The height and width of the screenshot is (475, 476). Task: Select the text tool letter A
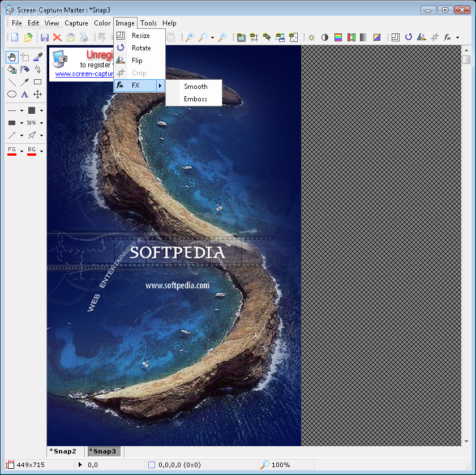click(x=25, y=95)
